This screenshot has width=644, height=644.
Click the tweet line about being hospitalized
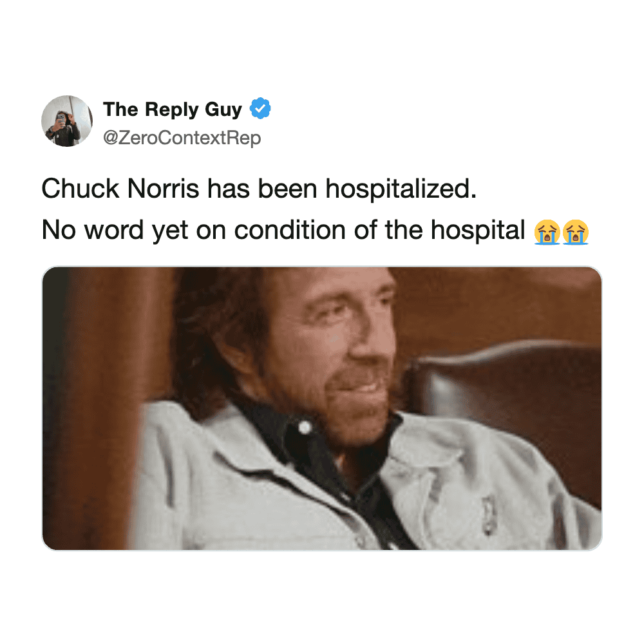pyautogui.click(x=259, y=189)
